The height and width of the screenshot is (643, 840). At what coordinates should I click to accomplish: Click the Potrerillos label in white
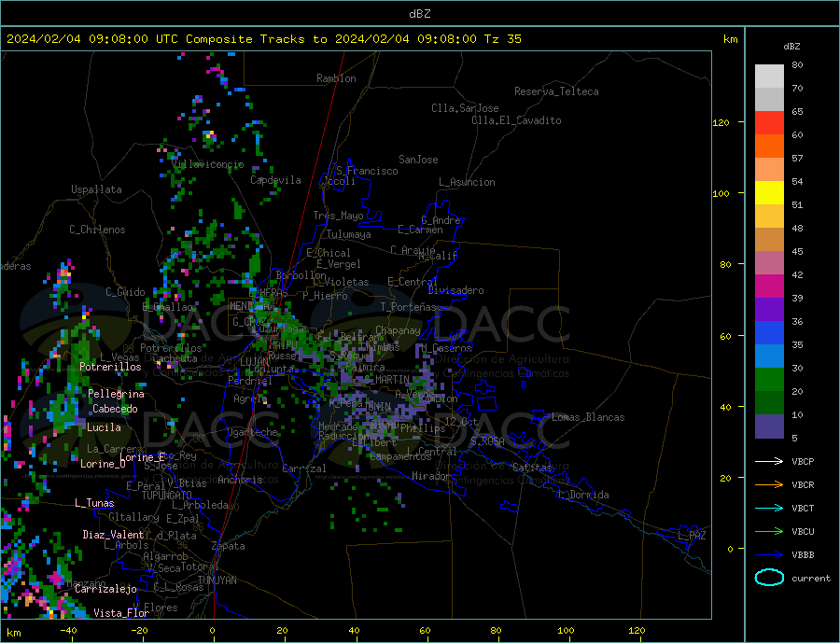click(110, 367)
